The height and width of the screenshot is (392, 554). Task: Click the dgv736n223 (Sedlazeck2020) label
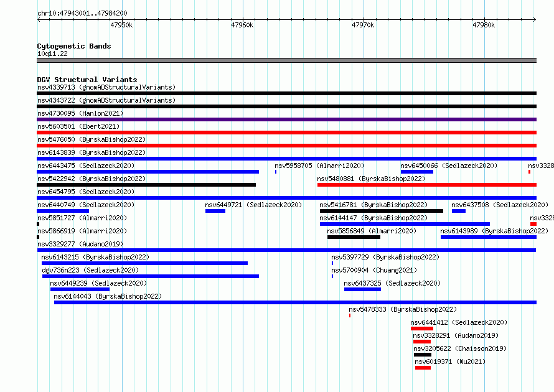[90, 270]
